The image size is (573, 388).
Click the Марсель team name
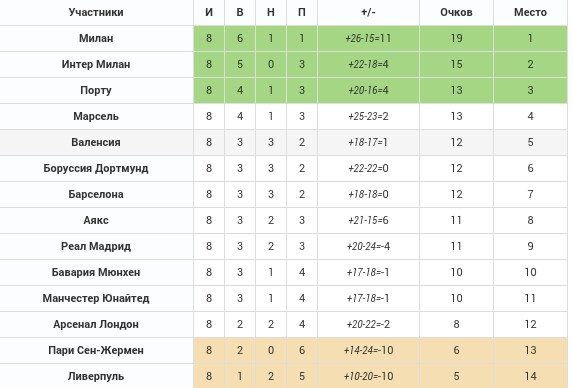point(96,116)
